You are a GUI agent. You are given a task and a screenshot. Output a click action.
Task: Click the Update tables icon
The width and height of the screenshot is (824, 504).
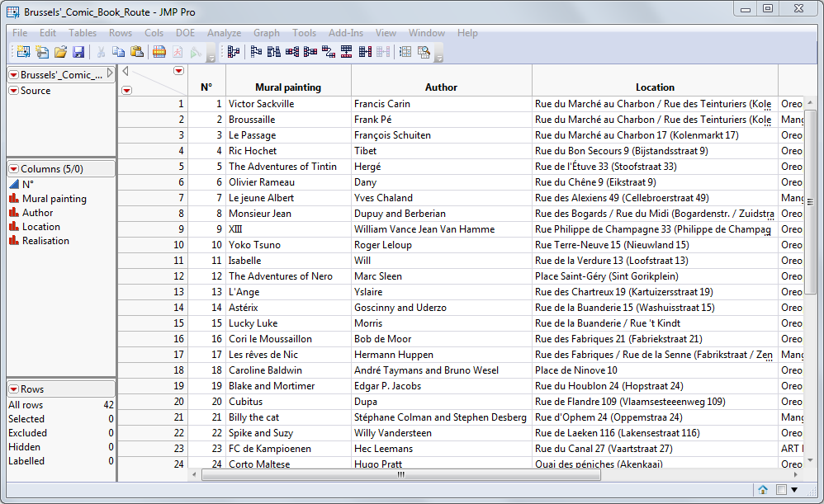click(x=383, y=51)
